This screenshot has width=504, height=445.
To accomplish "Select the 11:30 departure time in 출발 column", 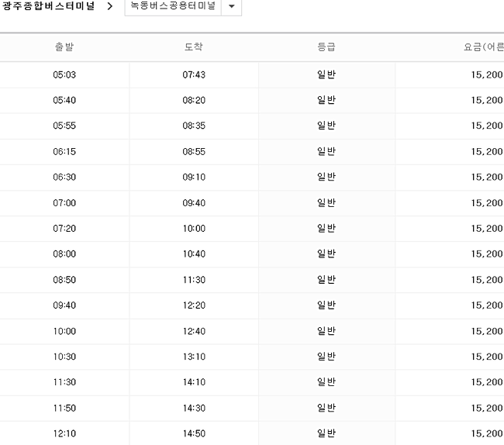I will pyautogui.click(x=64, y=382).
